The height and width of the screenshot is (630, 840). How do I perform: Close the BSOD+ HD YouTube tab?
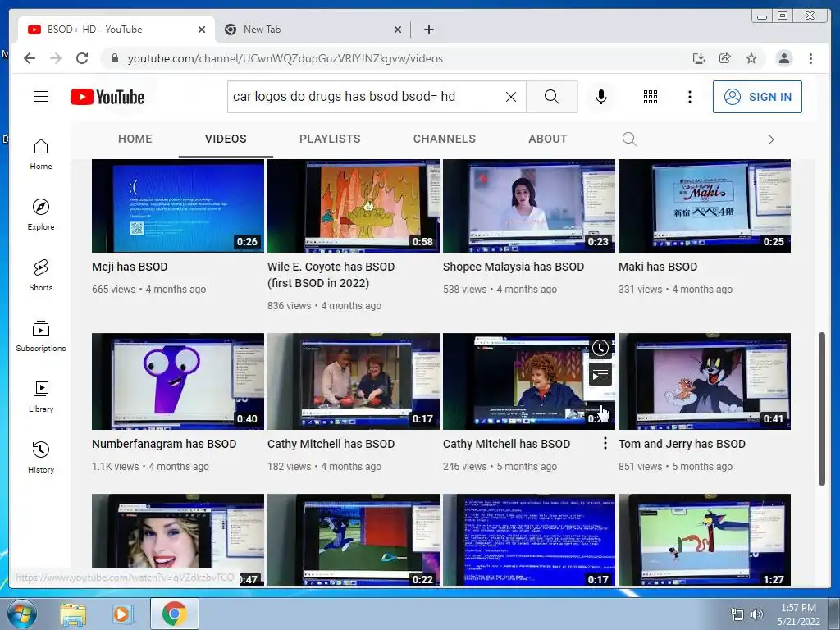(x=202, y=30)
